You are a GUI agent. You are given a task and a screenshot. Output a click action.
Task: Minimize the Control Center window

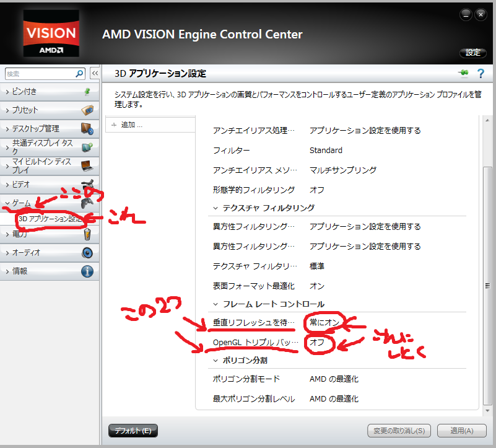pos(466,15)
